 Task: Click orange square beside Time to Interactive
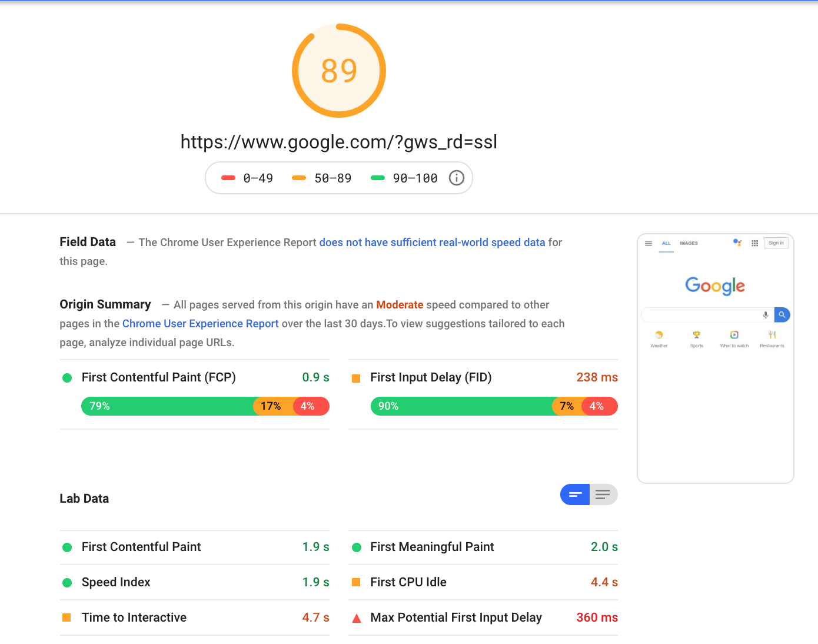(67, 618)
